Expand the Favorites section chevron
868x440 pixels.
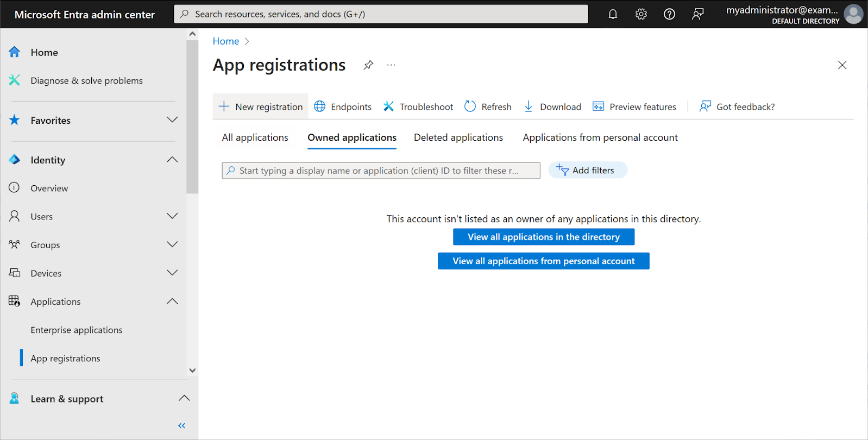(x=172, y=120)
